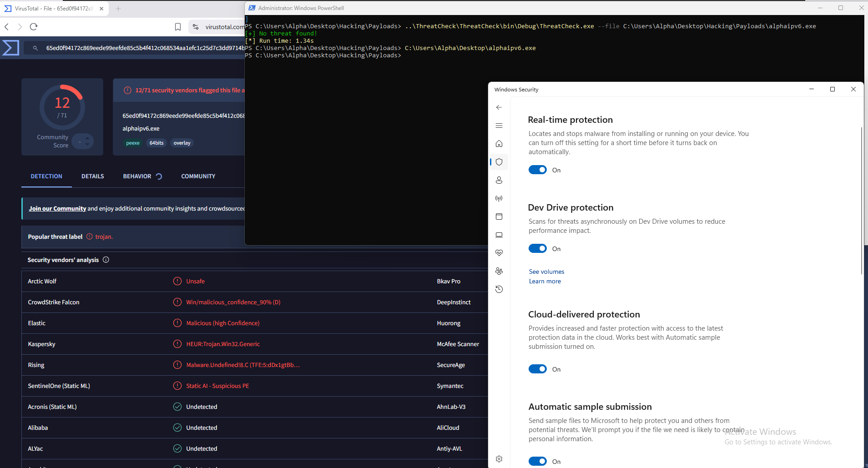The width and height of the screenshot is (868, 468).
Task: Switch to the BEHAVIOR tab
Action: point(142,176)
